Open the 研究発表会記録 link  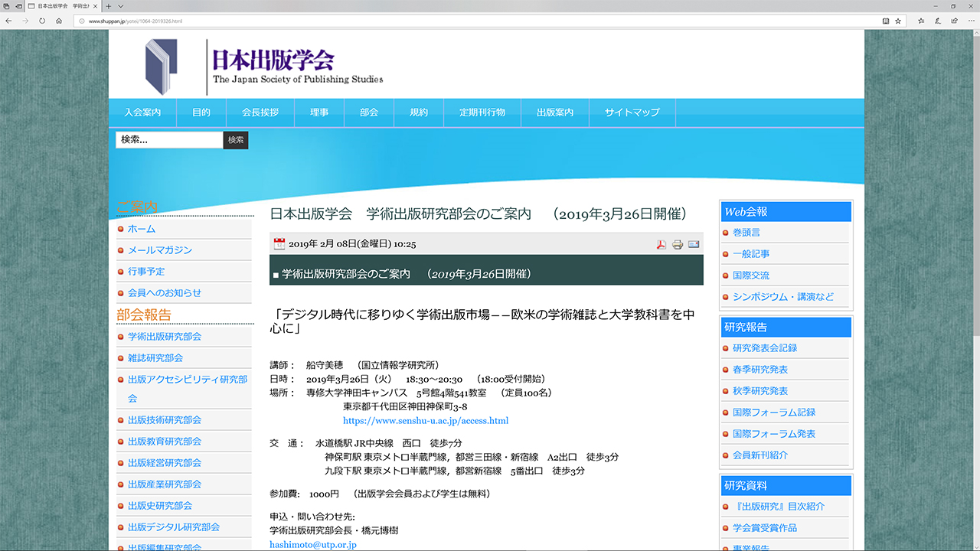point(765,348)
